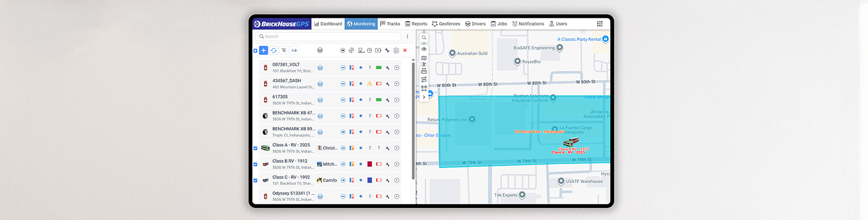Open the apps grid menu
Viewport: 868px width, 220px height.
599,24
